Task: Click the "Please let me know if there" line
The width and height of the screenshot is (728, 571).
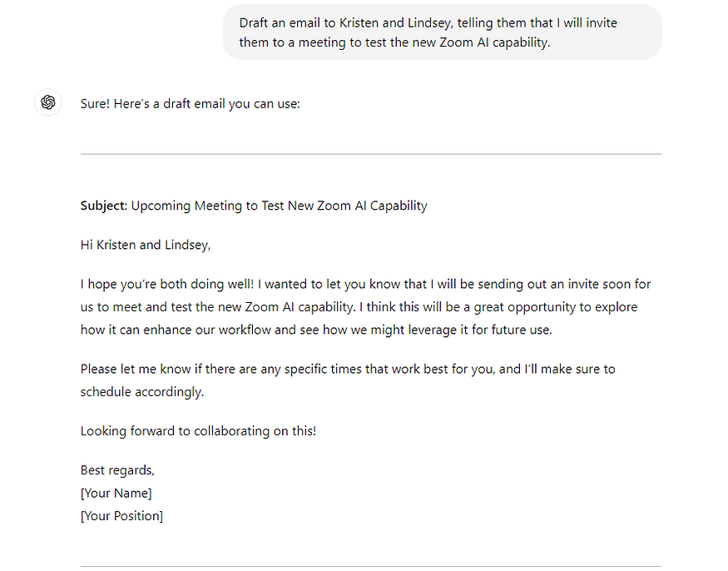Action: (348, 370)
